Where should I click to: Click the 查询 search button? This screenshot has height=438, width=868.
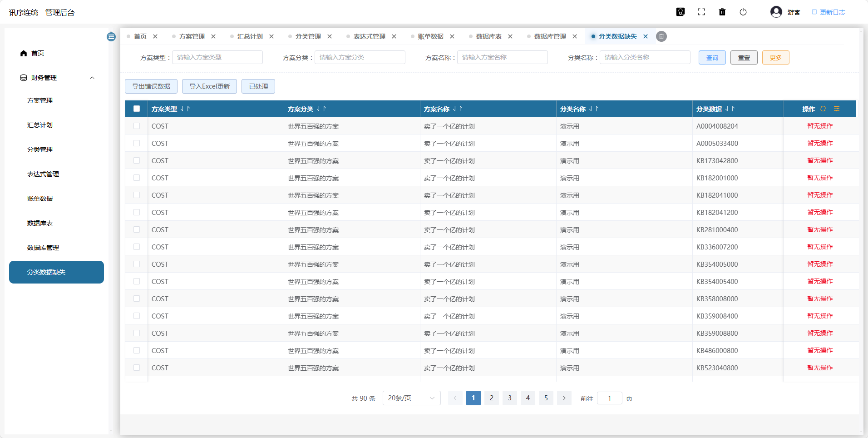[712, 58]
